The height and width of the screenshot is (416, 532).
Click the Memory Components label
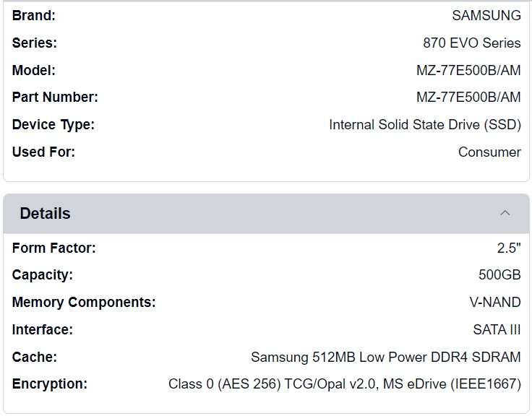click(x=83, y=303)
